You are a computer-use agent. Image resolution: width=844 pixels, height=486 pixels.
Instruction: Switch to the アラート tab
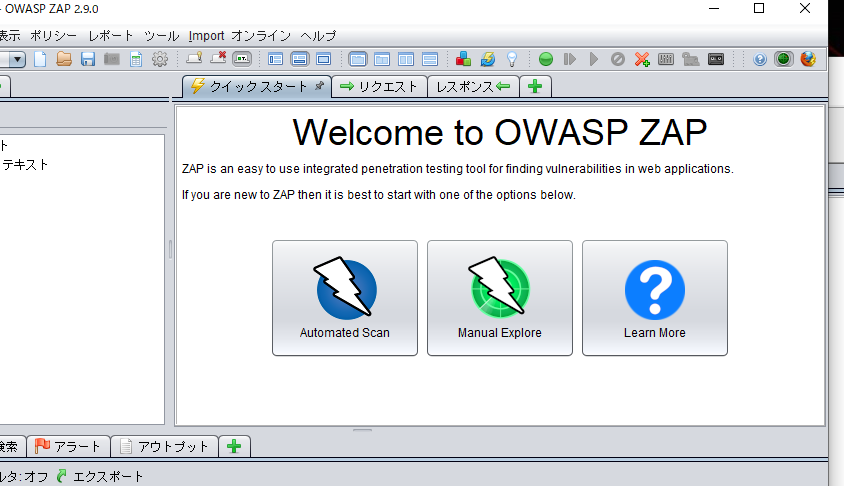[68, 446]
